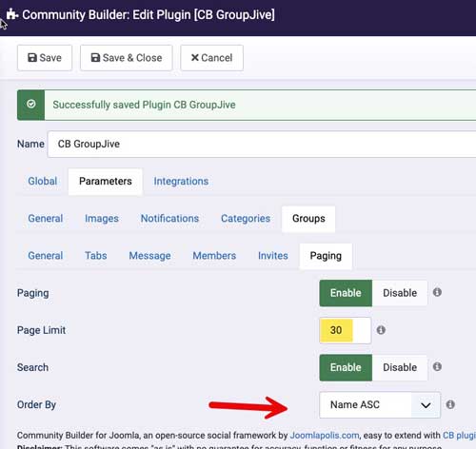Open the Order By Name ASC dropdown

tap(380, 405)
